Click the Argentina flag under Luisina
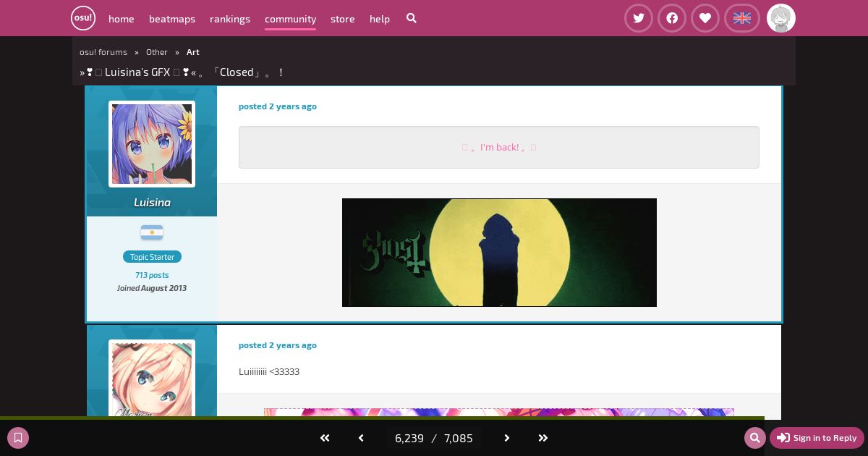Screen dimensions: 868x456 152,232
